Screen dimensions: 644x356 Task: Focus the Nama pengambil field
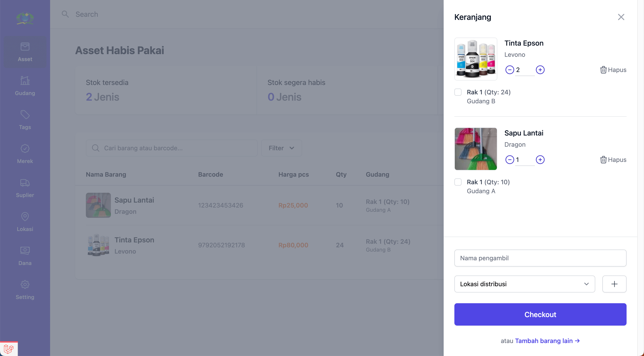click(x=540, y=258)
